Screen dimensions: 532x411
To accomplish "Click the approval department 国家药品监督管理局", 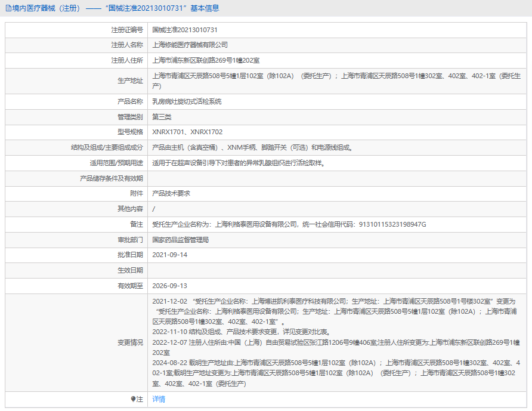I will tap(181, 239).
